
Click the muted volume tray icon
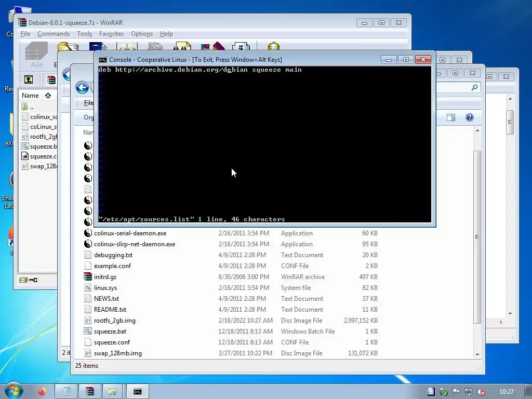tap(481, 392)
